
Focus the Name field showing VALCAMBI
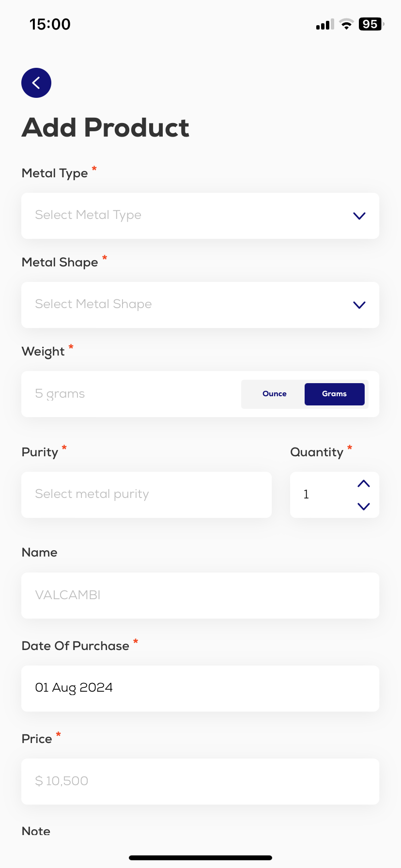[x=200, y=595]
